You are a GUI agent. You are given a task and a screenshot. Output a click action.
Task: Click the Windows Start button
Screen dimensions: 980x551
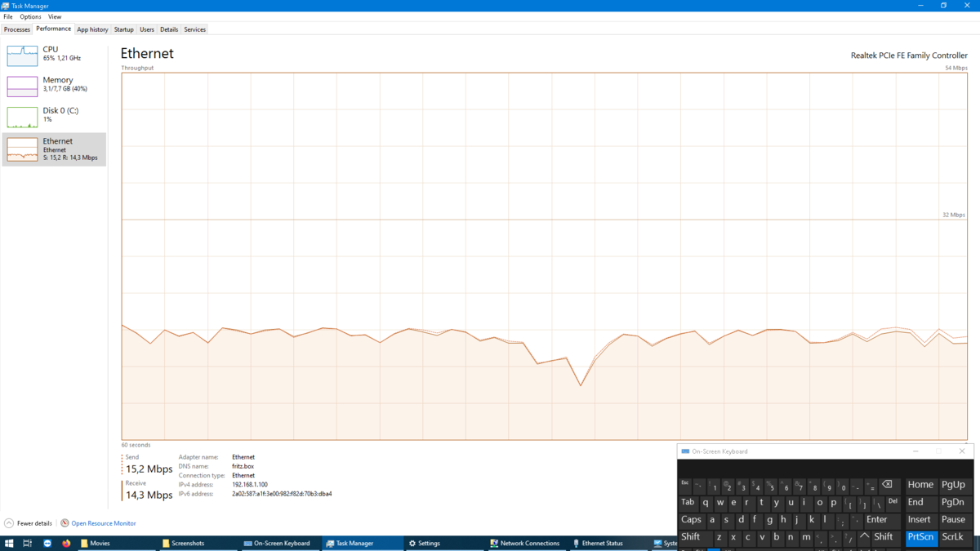9,542
